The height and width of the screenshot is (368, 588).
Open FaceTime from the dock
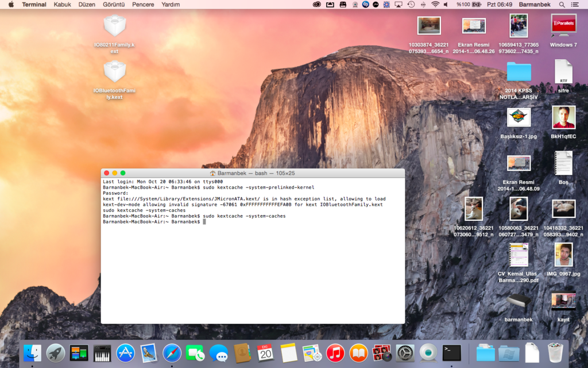(x=195, y=354)
